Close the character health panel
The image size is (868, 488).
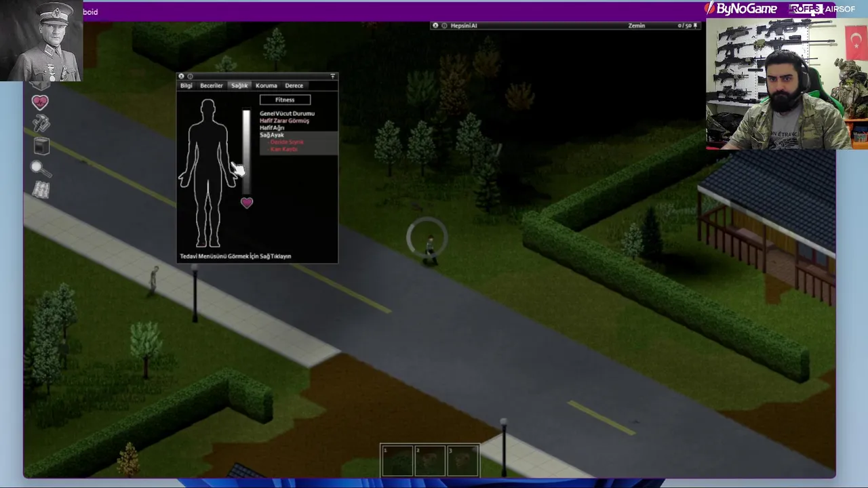[181, 77]
